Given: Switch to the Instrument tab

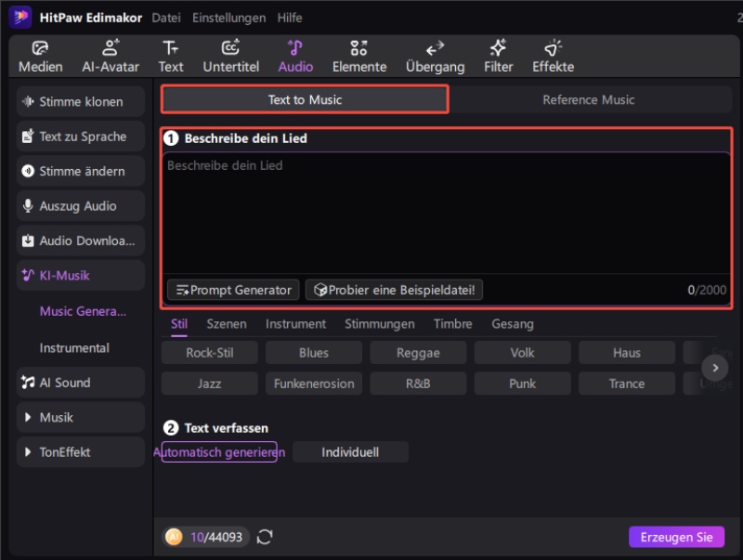Looking at the screenshot, I should (295, 324).
